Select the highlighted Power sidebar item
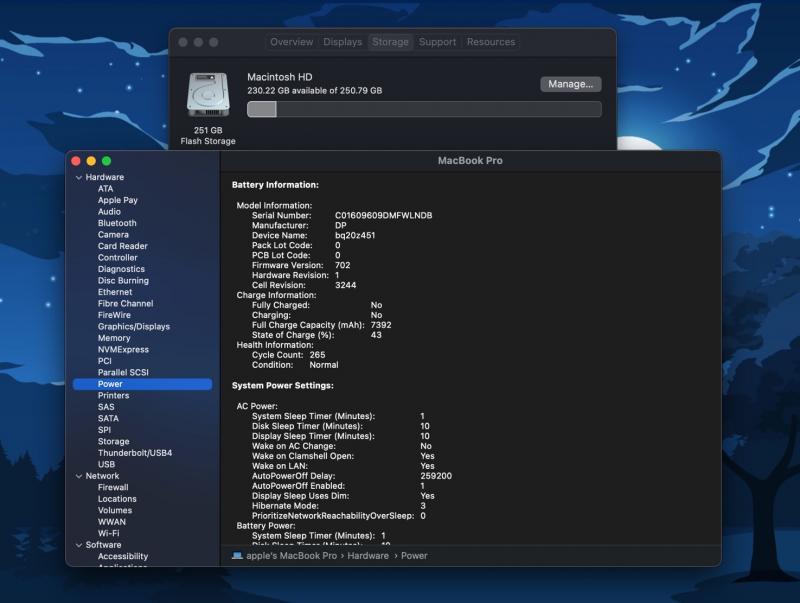Image resolution: width=800 pixels, height=603 pixels. pos(142,384)
